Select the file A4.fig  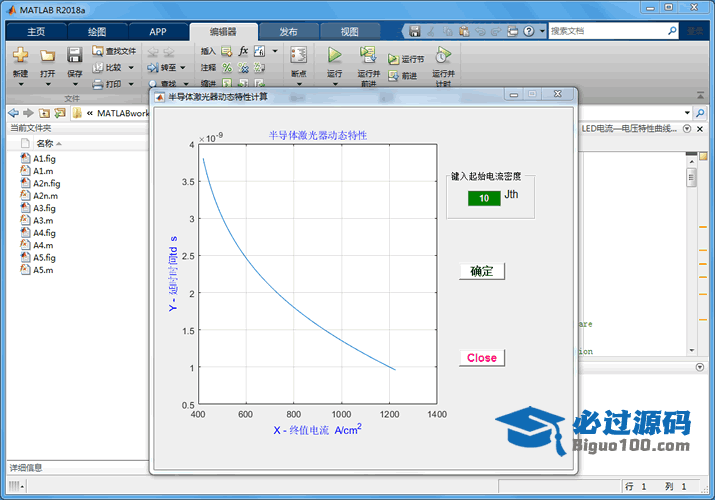point(44,232)
